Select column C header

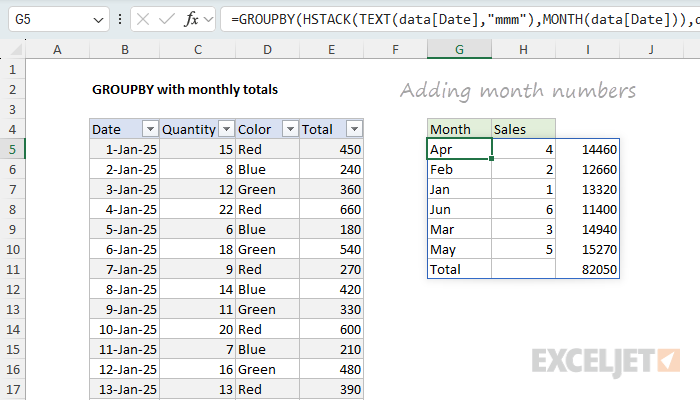tap(198, 50)
